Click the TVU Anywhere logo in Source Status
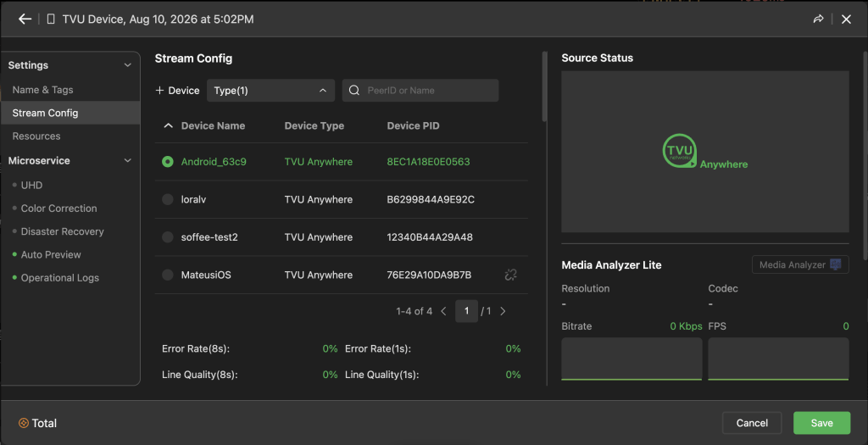 coord(704,151)
